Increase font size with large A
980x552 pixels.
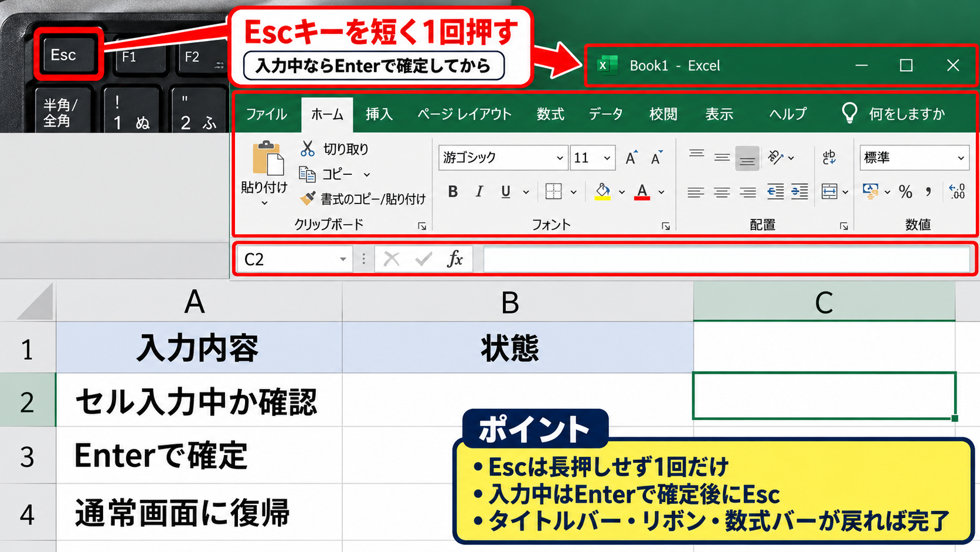[631, 158]
